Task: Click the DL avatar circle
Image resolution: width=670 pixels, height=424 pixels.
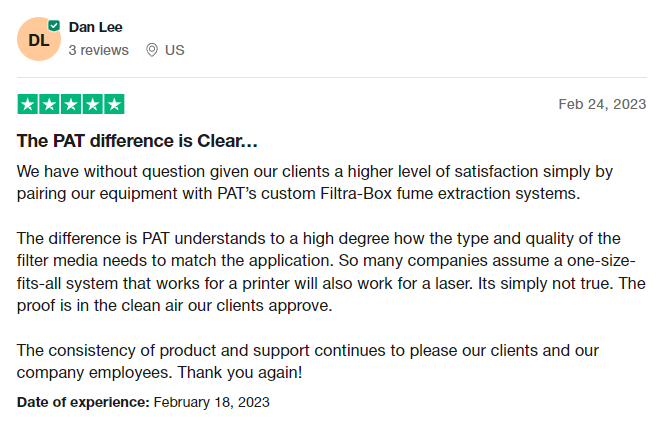Action: pyautogui.click(x=38, y=39)
